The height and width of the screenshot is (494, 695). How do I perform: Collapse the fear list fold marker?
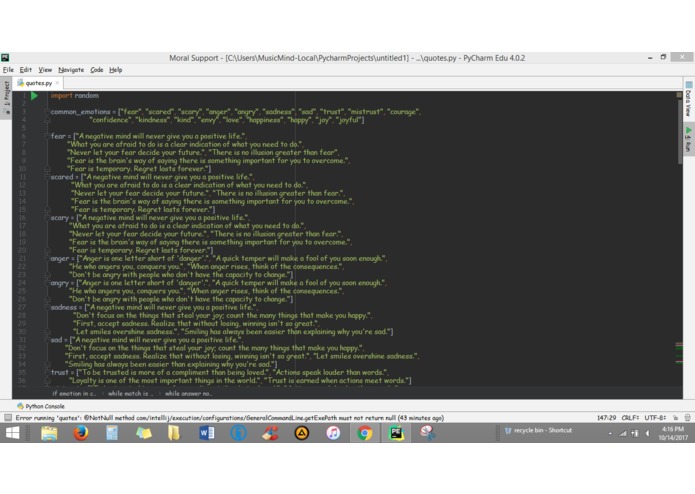pyautogui.click(x=47, y=136)
